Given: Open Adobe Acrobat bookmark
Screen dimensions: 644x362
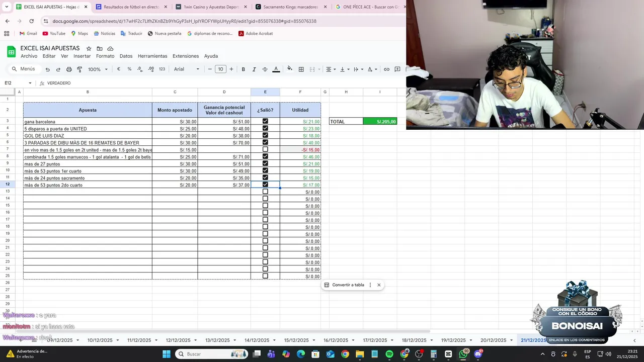Looking at the screenshot, I should [x=256, y=34].
